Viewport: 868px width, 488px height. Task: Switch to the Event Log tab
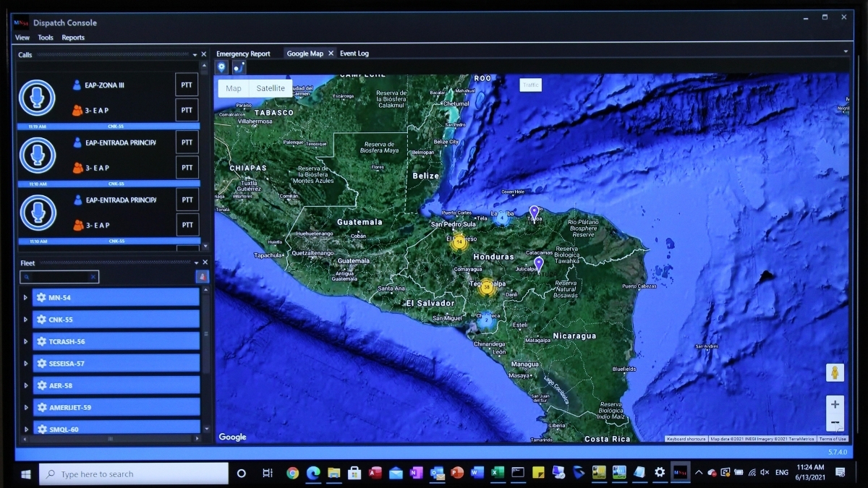click(x=354, y=53)
